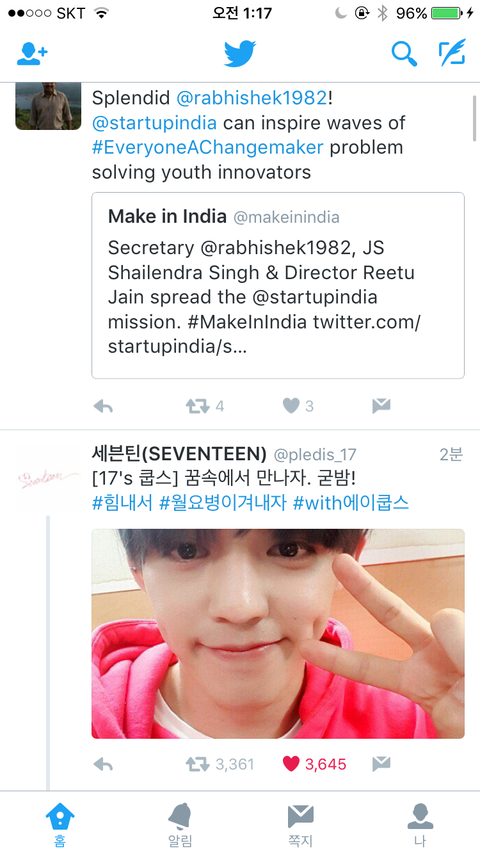Compose a new tweet with quill icon
This screenshot has height=854, width=480.
(x=452, y=52)
